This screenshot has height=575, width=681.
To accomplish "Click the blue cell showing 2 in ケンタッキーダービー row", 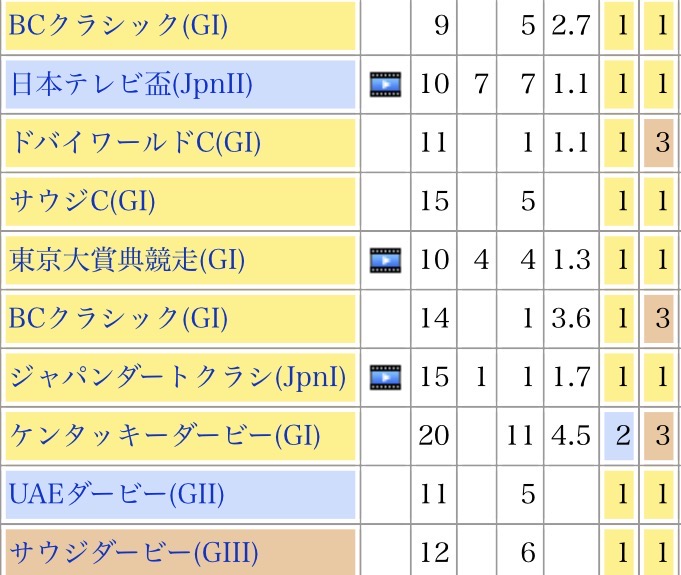I will click(x=623, y=436).
